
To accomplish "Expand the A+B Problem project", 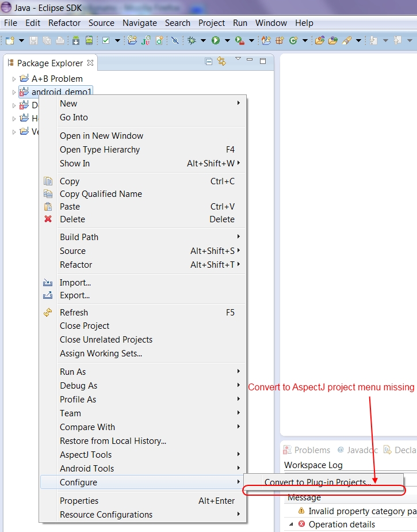I will [14, 79].
